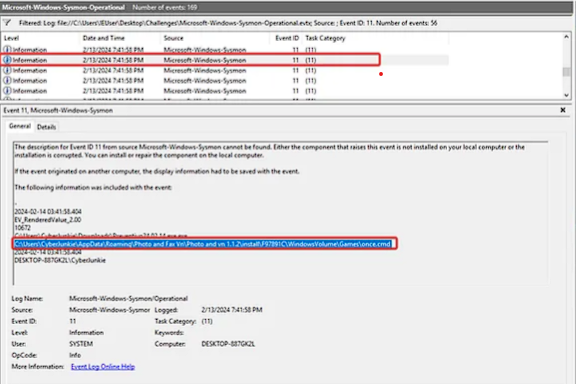The height and width of the screenshot is (384, 576).
Task: Click the Task Category (11) value in details
Action: pyautogui.click(x=207, y=321)
